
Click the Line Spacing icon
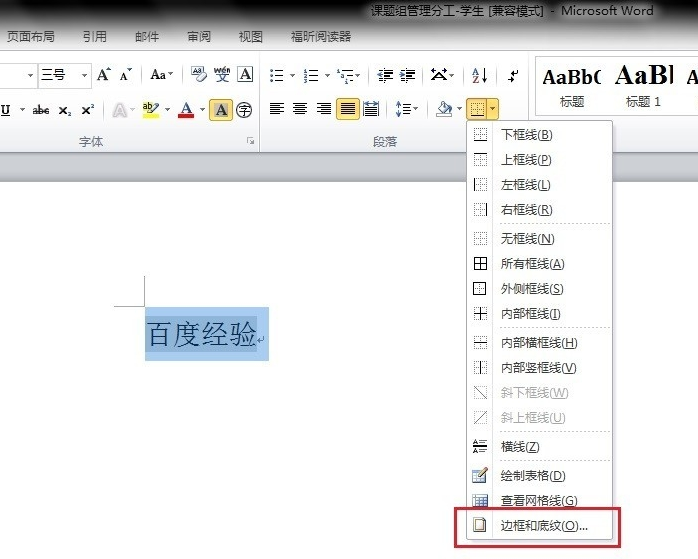pos(403,109)
